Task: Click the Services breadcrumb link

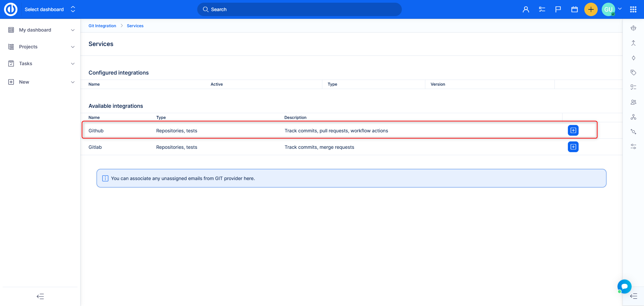Action: click(135, 26)
